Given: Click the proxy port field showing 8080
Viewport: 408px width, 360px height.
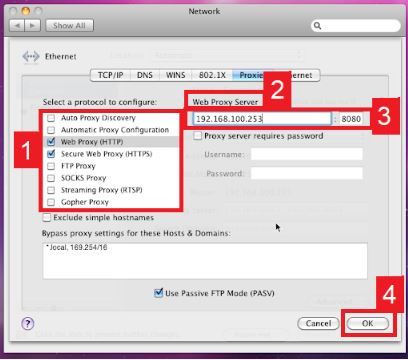Looking at the screenshot, I should pos(351,119).
